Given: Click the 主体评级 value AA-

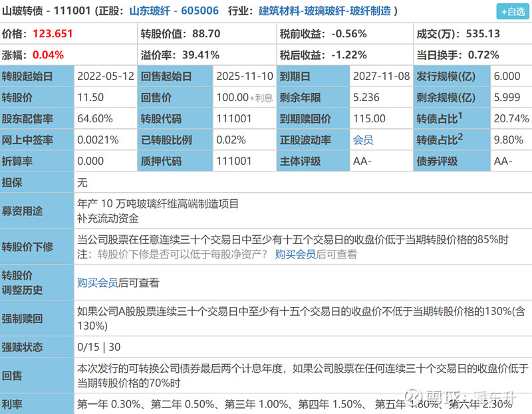Looking at the screenshot, I should (362, 161).
